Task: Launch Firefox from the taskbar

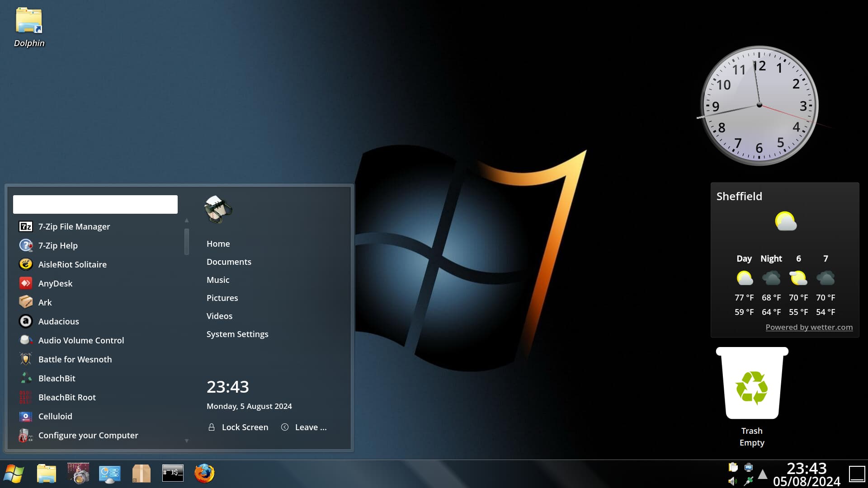Action: [x=204, y=474]
